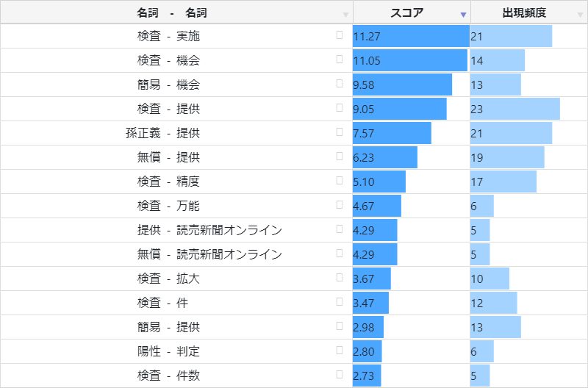Select the 提供 - 読売新聞オンライン row label
The image size is (588, 388).
tap(209, 230)
